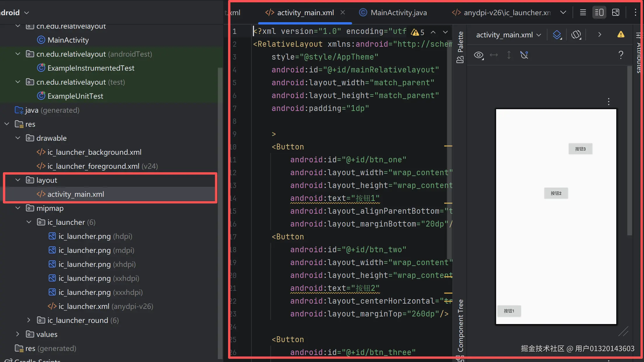The image size is (644, 362).
Task: Open Select Design Surface layers menu
Action: [x=557, y=35]
